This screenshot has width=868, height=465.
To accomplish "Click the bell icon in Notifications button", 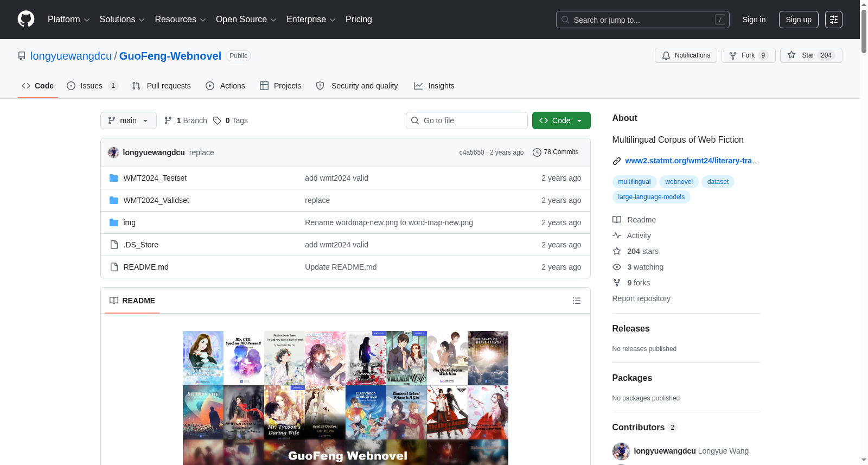I will point(666,55).
